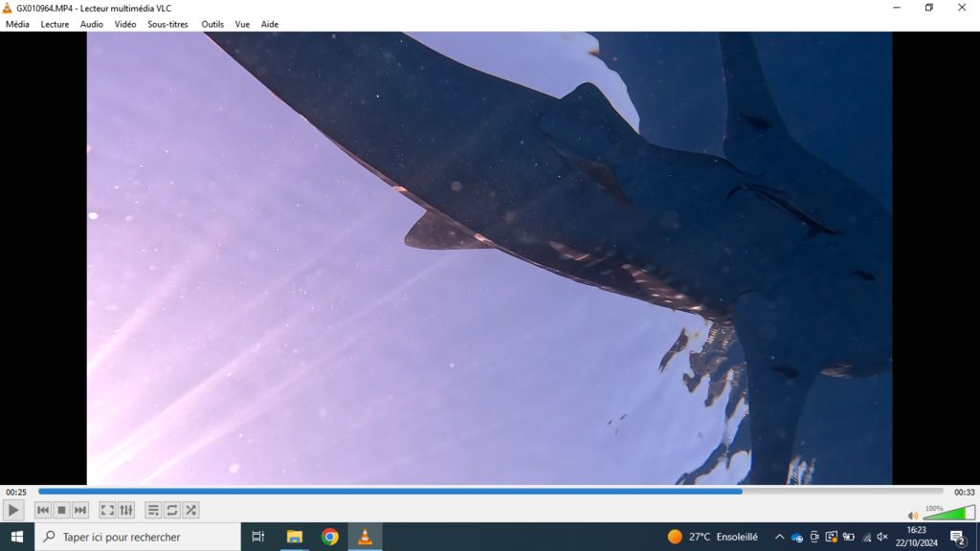Click the elapsed time label 00:25
Viewport: 980px width, 551px height.
pos(16,493)
